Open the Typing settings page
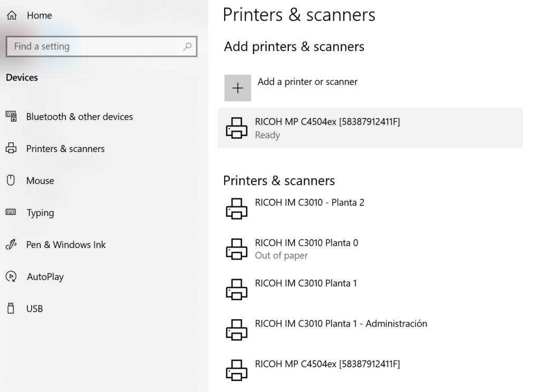Screen dimensions: 540x392 click(x=40, y=213)
